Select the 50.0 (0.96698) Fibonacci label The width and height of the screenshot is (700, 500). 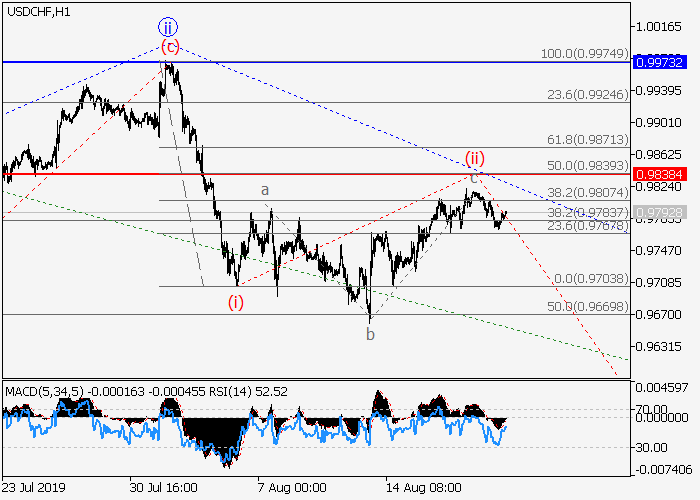tap(593, 306)
